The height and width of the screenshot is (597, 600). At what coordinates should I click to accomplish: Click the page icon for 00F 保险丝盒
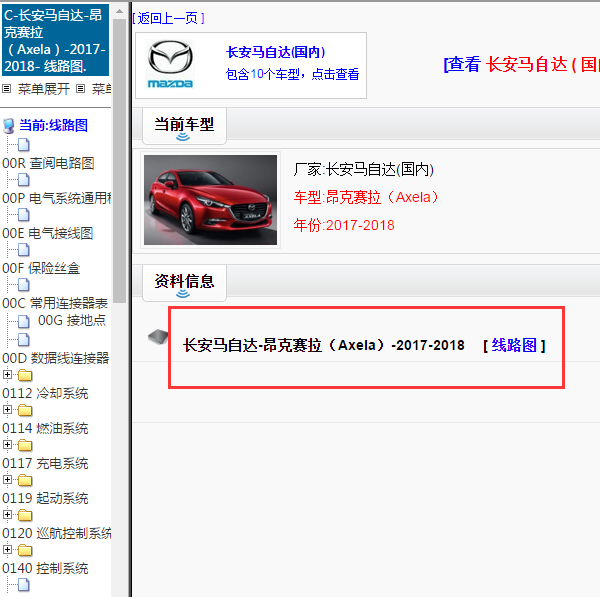(x=24, y=250)
